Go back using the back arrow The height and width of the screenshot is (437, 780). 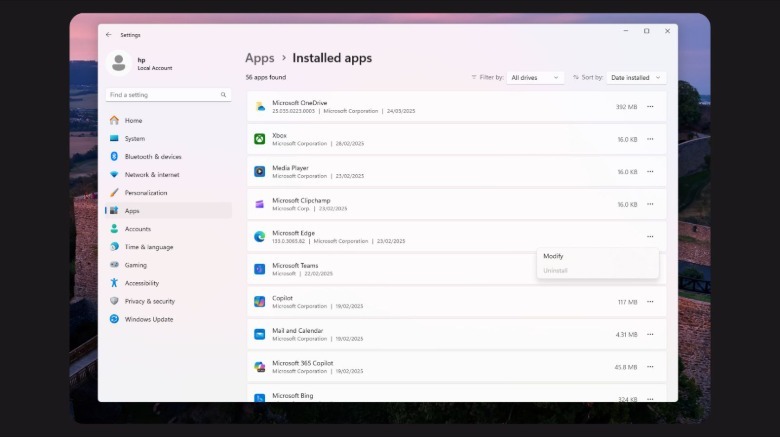pos(109,34)
